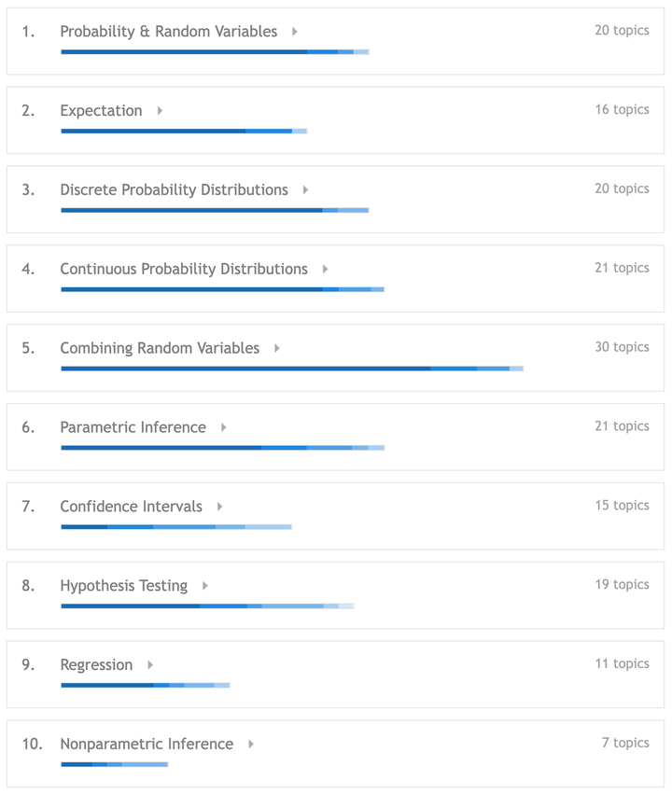The width and height of the screenshot is (672, 794).
Task: Expand the Expectation section triangle
Action: pos(161,111)
